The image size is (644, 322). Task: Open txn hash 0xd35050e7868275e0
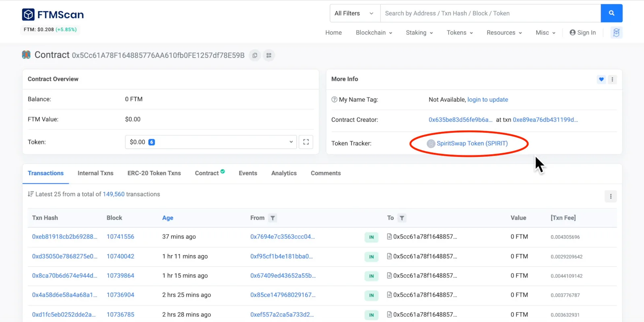[64, 256]
